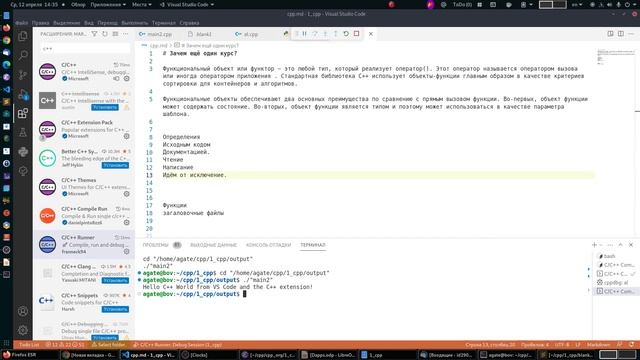Open Source Control view in activity bar

point(23,74)
